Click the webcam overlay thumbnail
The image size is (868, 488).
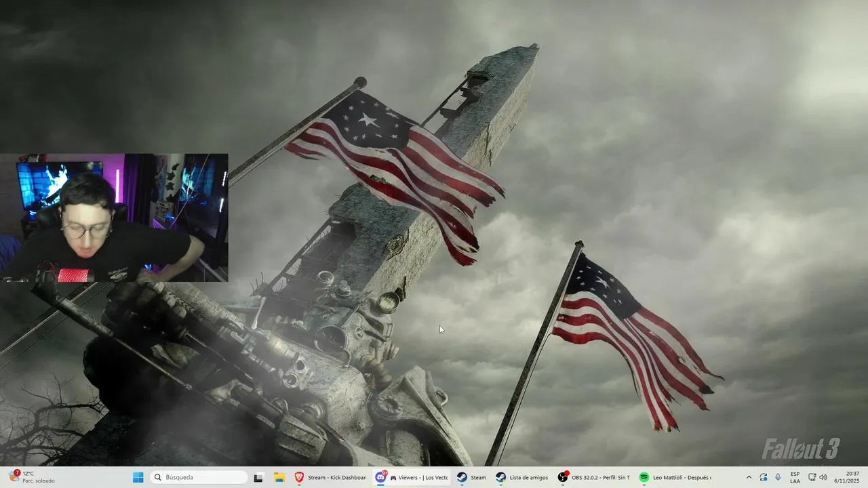[114, 218]
